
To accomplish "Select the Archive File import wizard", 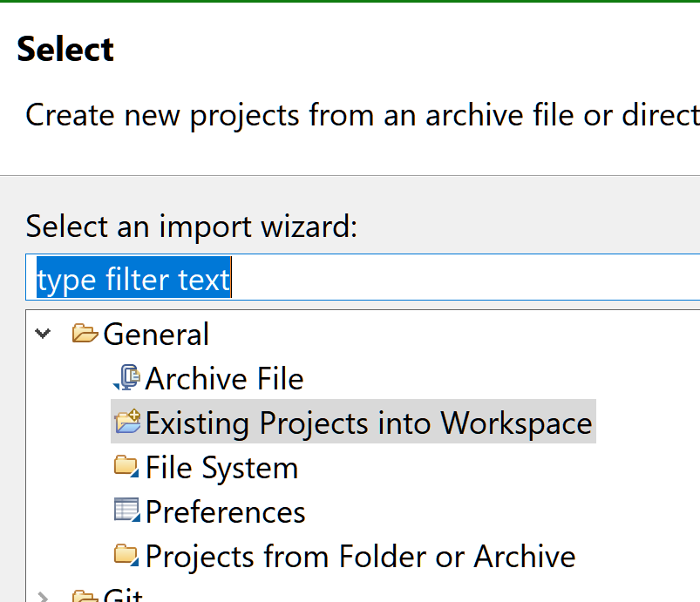I will point(224,379).
